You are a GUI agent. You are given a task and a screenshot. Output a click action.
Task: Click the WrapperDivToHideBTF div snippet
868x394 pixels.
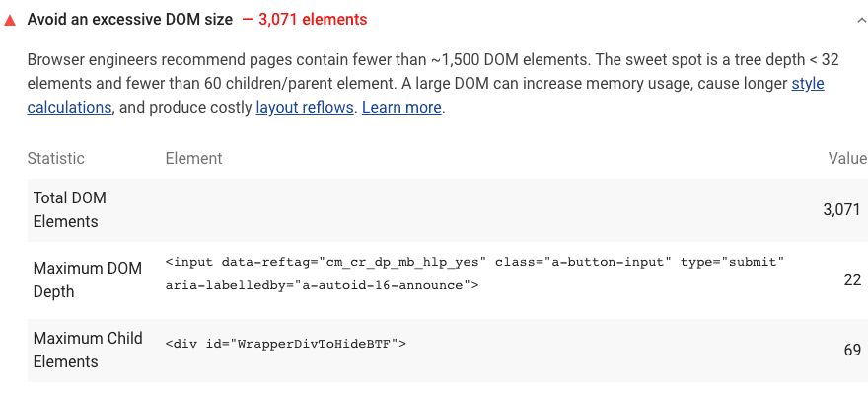286,344
